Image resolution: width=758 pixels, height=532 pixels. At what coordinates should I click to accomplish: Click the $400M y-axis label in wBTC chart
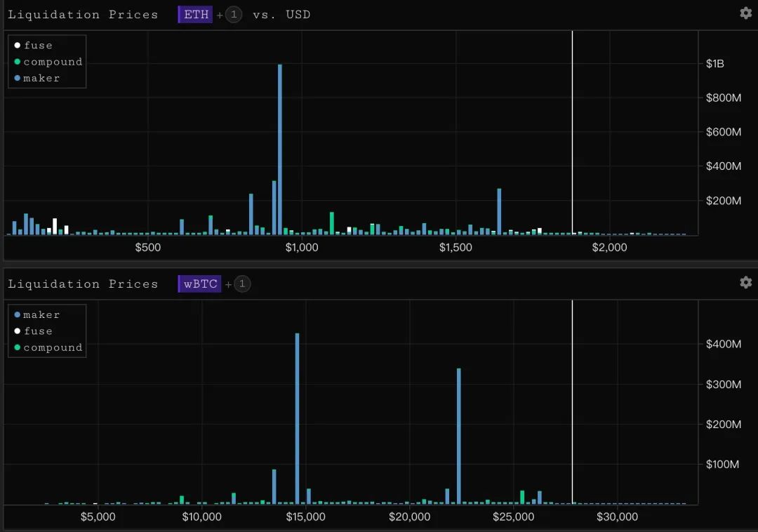click(x=723, y=344)
